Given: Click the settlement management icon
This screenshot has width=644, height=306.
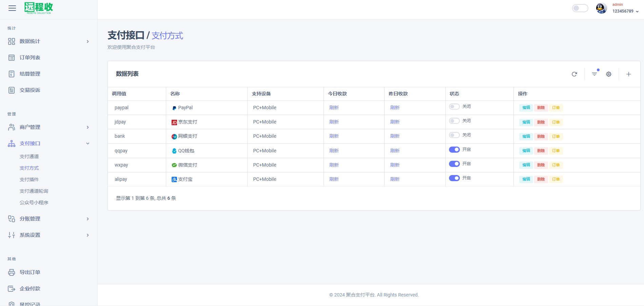Looking at the screenshot, I should coord(12,74).
